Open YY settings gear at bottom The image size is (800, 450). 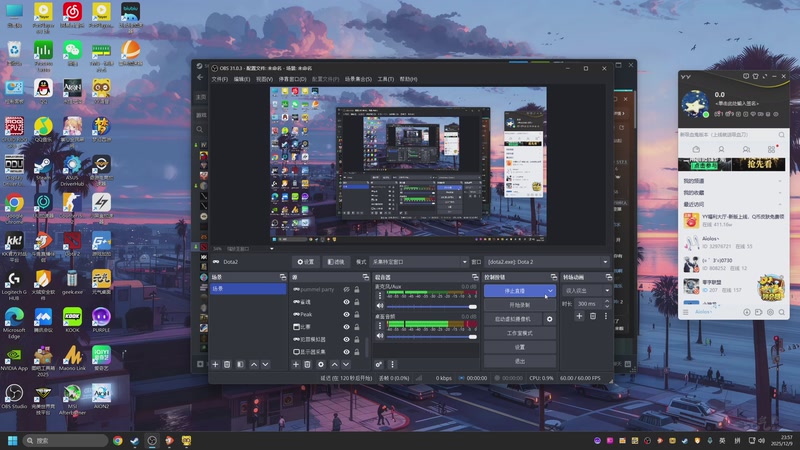(770, 312)
